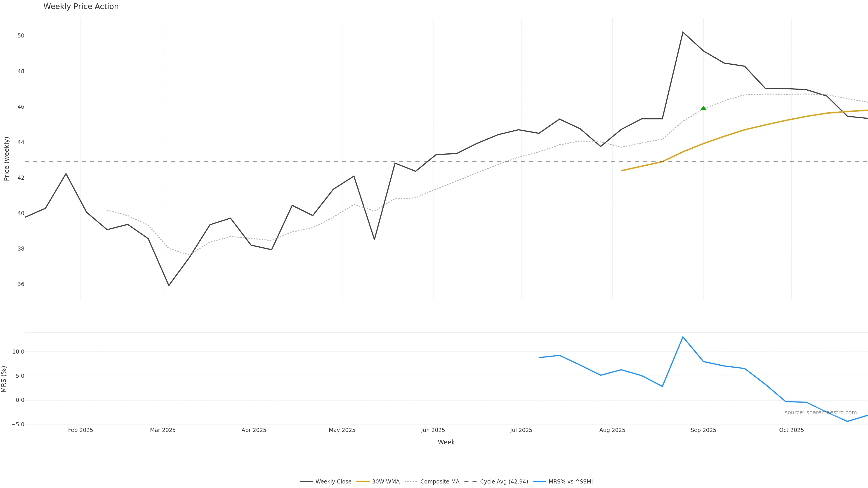The image size is (868, 488).
Task: Click the Week x-axis title
Action: pyautogui.click(x=446, y=442)
